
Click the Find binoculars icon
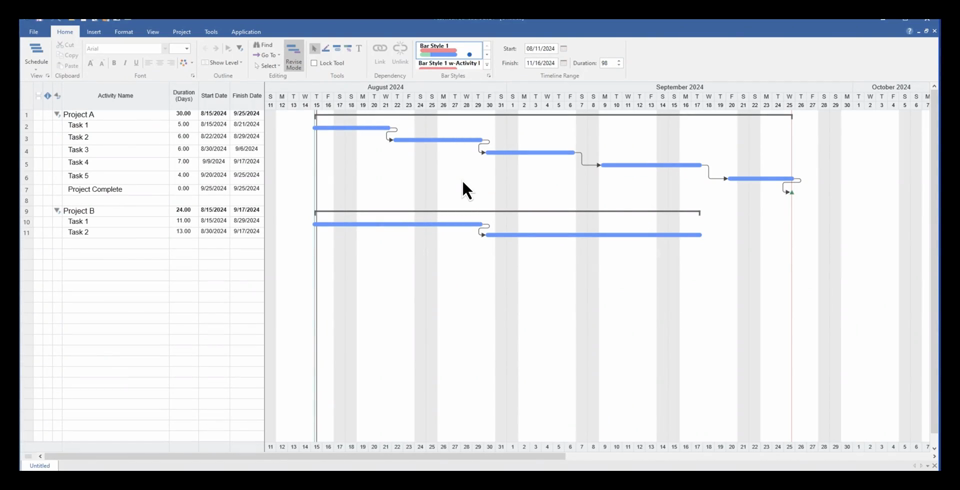coord(257,45)
